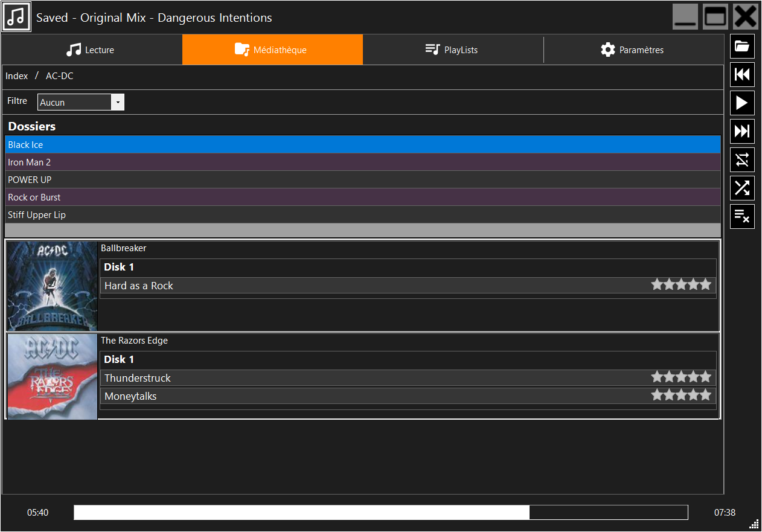Go to the Paramètres tab

(x=633, y=50)
